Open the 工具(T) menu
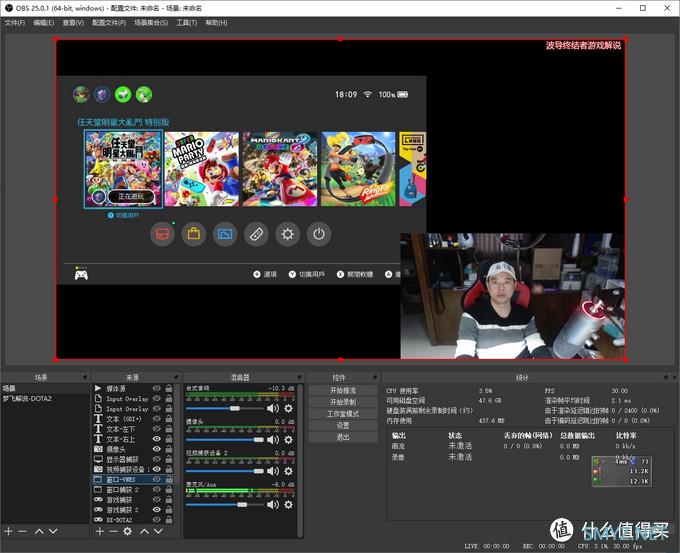 point(186,23)
